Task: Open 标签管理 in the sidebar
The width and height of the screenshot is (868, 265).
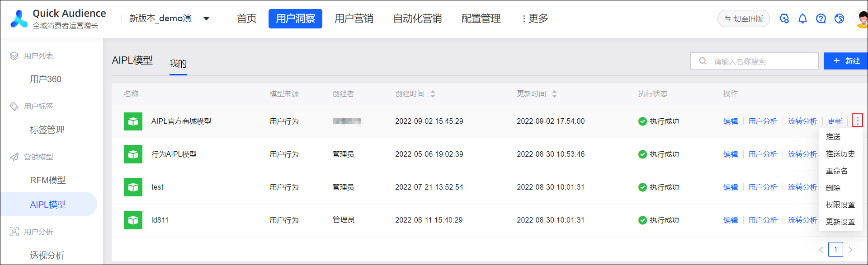Action: pyautogui.click(x=47, y=130)
